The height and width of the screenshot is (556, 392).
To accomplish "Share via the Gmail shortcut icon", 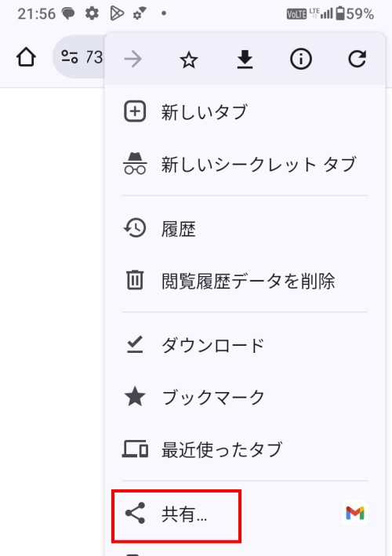I will pyautogui.click(x=355, y=513).
